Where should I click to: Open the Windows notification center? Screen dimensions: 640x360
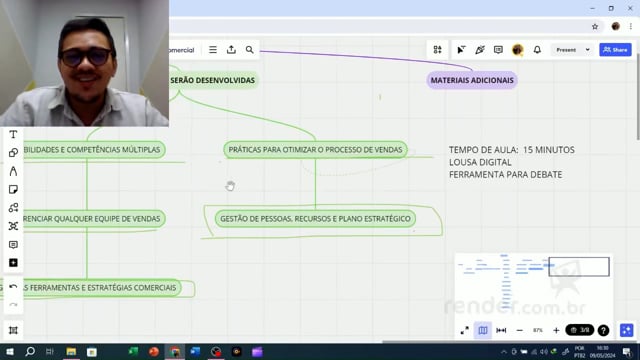pos(627,351)
